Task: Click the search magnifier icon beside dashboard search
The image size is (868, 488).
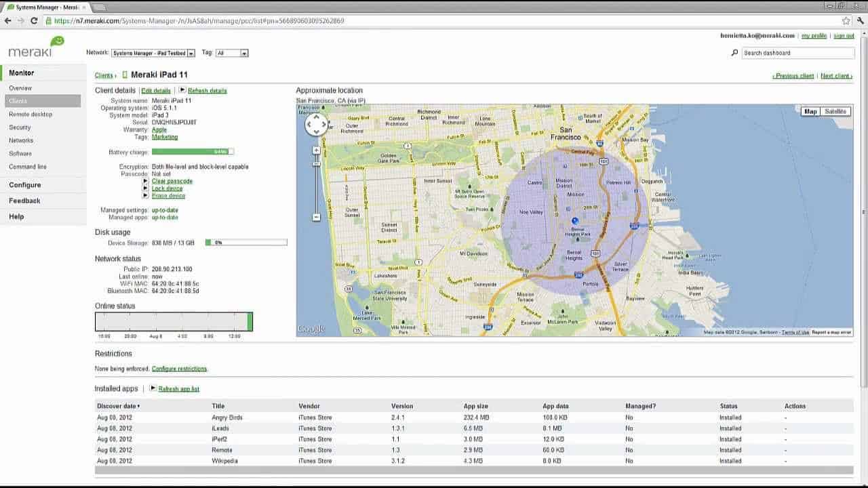Action: click(734, 53)
